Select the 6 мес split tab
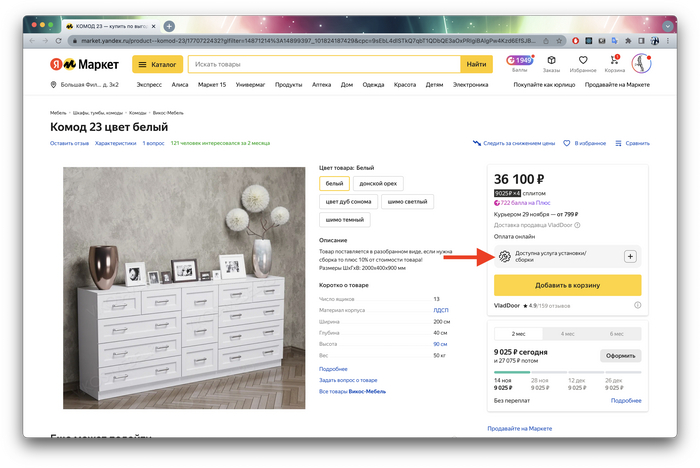Screen dimensions: 700x468 pyautogui.click(x=617, y=334)
